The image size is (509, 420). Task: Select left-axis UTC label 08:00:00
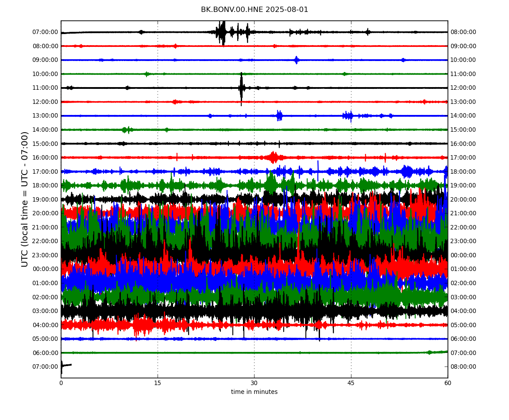pos(46,46)
